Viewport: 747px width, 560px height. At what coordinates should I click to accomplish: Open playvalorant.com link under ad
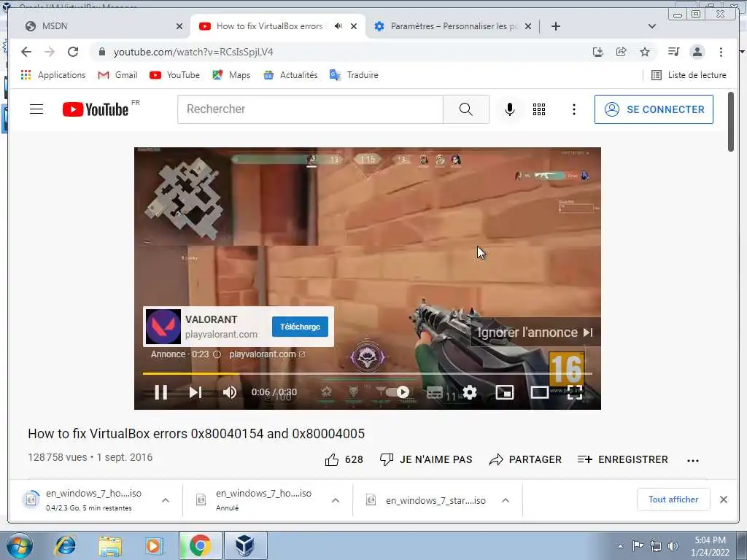[x=267, y=354]
